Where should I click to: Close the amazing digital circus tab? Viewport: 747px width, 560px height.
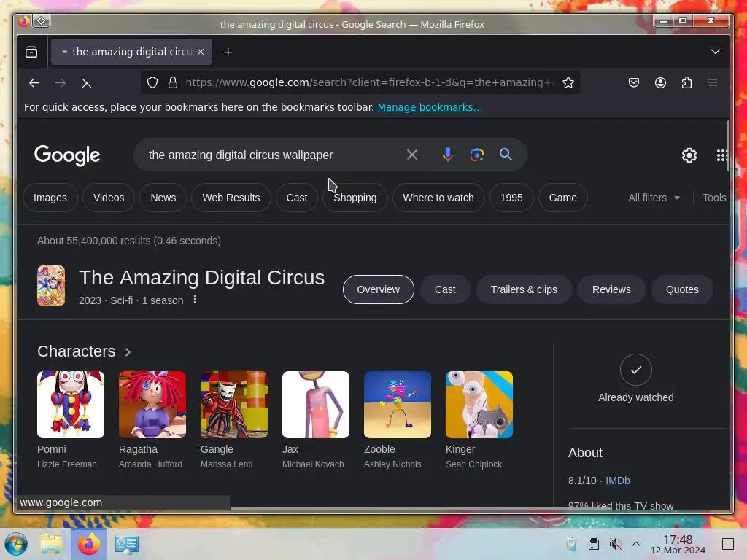201,52
